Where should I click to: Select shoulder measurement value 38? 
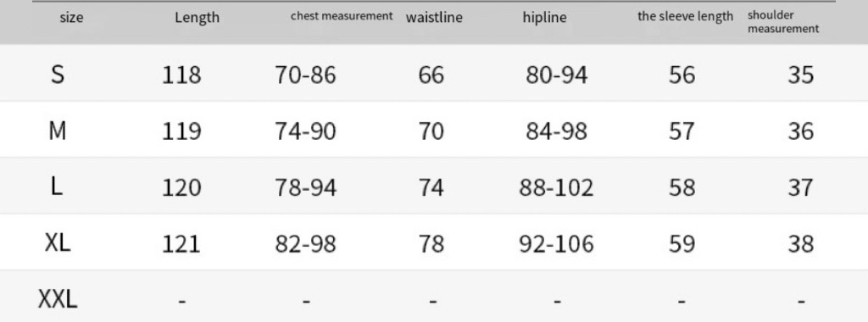coord(800,244)
